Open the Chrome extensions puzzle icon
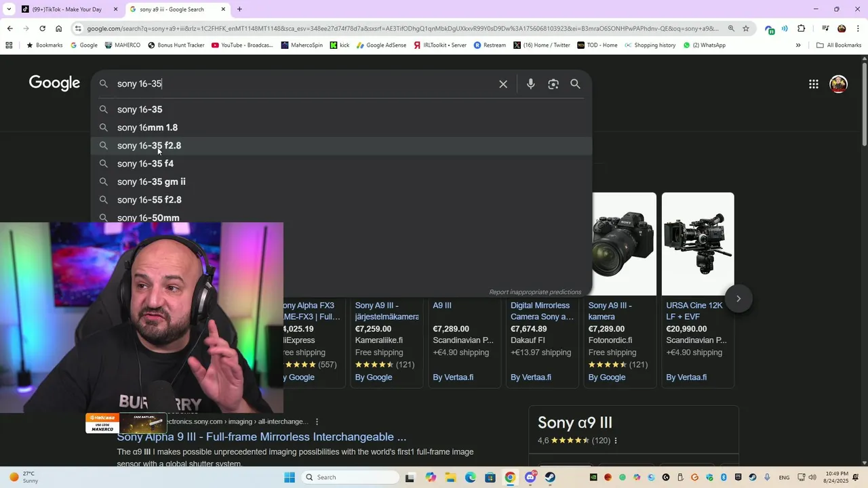868x488 pixels. pyautogui.click(x=802, y=28)
